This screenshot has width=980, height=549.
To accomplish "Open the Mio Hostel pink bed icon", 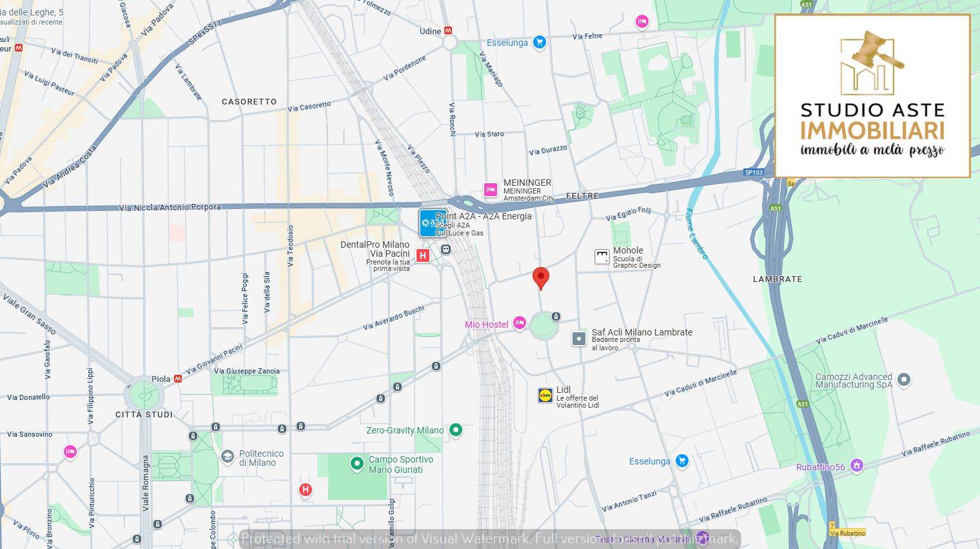I will coord(520,324).
